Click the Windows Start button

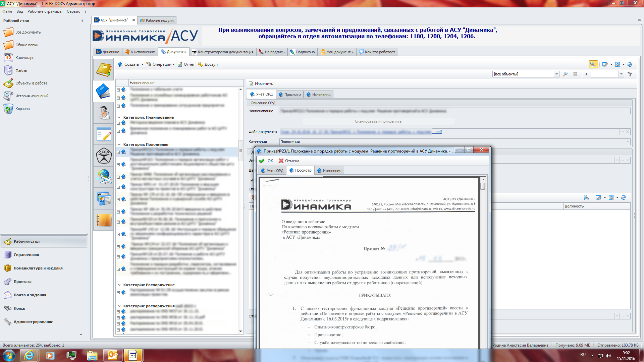pos(9,355)
